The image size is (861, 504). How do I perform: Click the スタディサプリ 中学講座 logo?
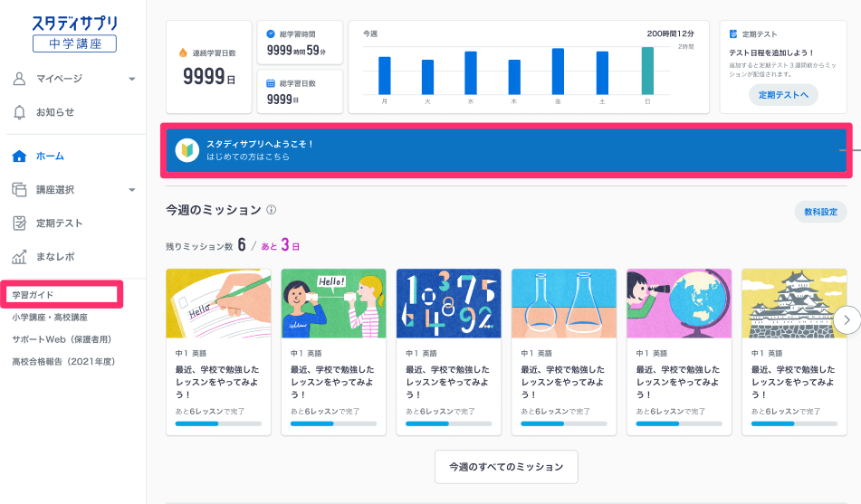(x=74, y=34)
